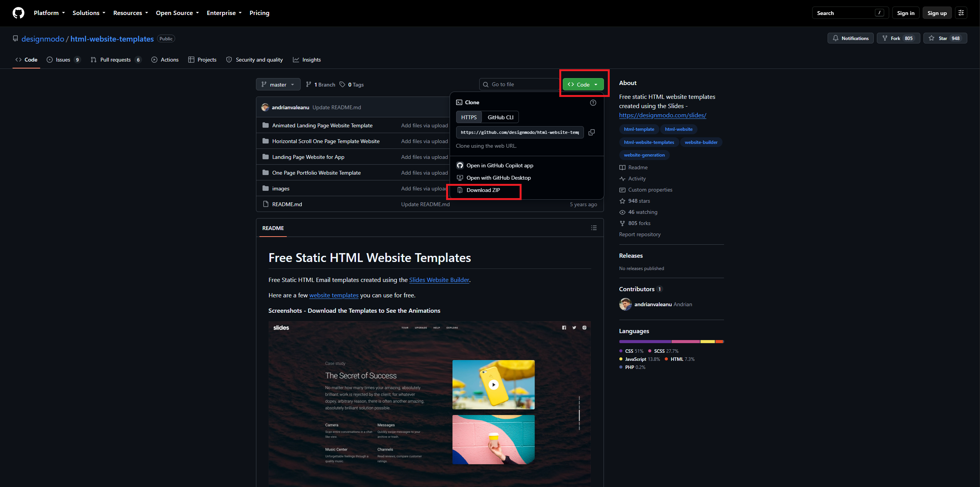
Task: Expand the Solutions menu
Action: 89,13
